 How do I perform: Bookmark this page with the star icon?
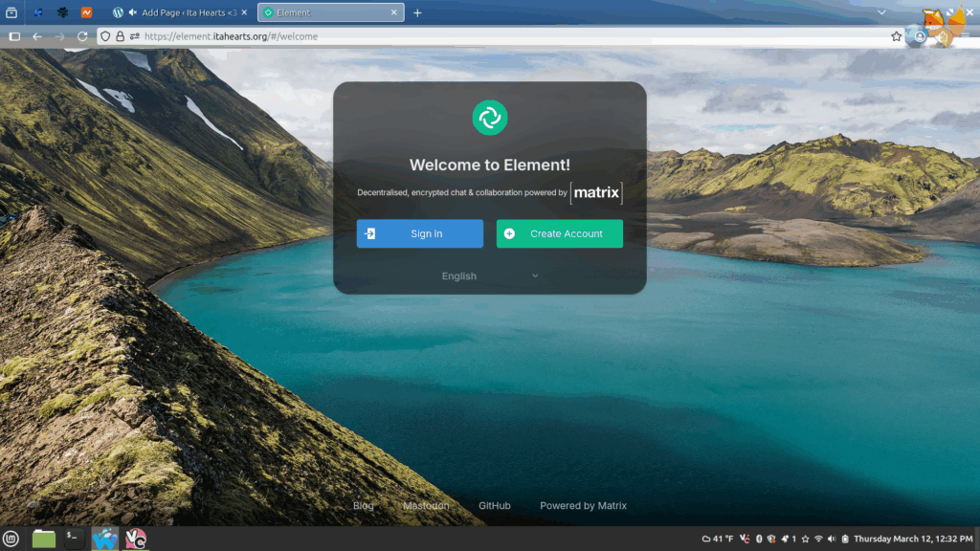(896, 36)
